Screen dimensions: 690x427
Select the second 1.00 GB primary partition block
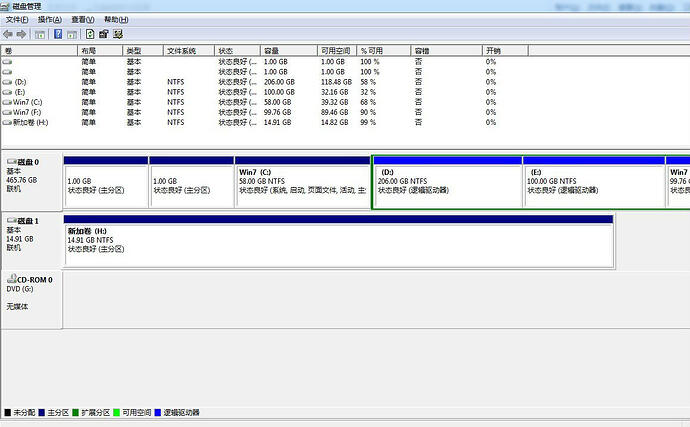[x=191, y=182]
